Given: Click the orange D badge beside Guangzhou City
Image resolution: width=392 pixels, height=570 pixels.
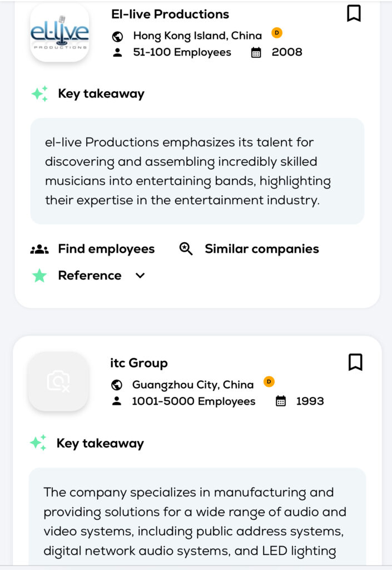Looking at the screenshot, I should [x=269, y=382].
